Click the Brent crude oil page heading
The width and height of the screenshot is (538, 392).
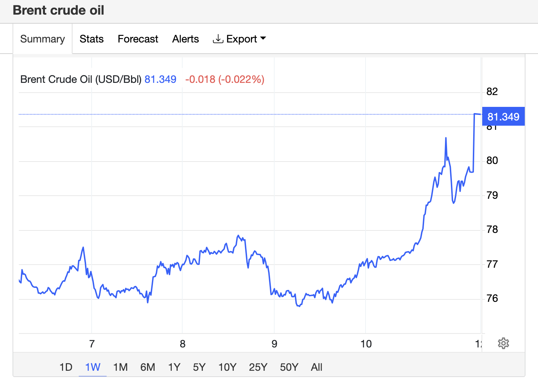(x=59, y=10)
